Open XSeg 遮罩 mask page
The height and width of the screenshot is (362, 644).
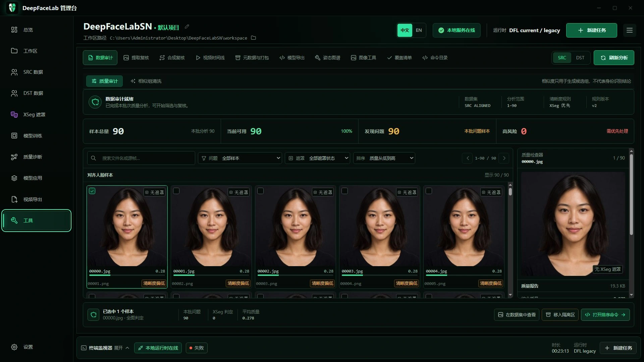(x=36, y=115)
